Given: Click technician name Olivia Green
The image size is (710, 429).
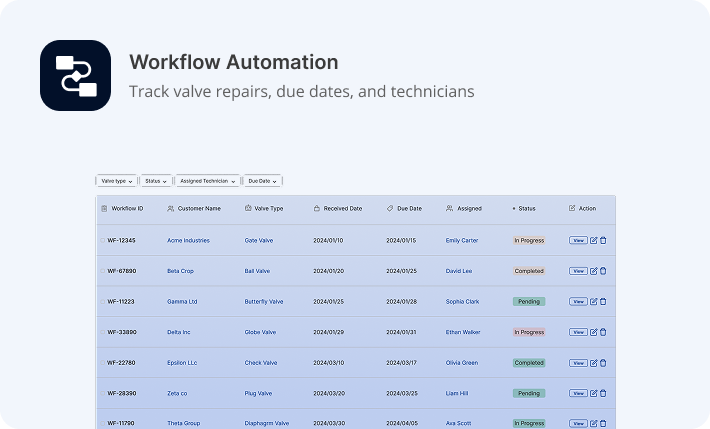Looking at the screenshot, I should click(x=462, y=363).
